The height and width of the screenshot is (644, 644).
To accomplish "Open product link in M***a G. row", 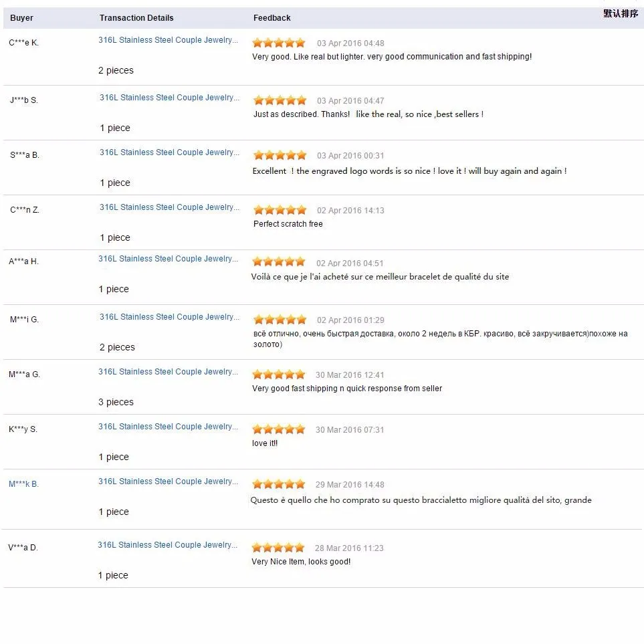I will click(x=168, y=372).
